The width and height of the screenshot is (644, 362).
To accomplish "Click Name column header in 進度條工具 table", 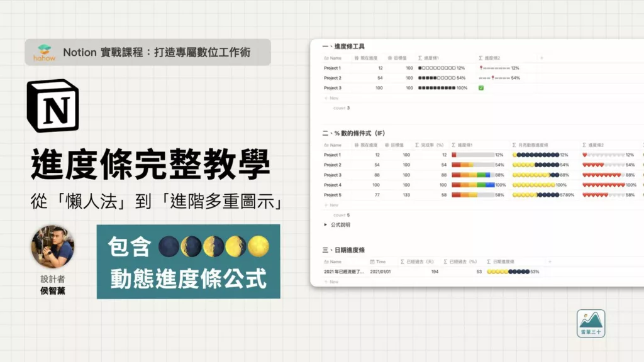I will [x=333, y=58].
